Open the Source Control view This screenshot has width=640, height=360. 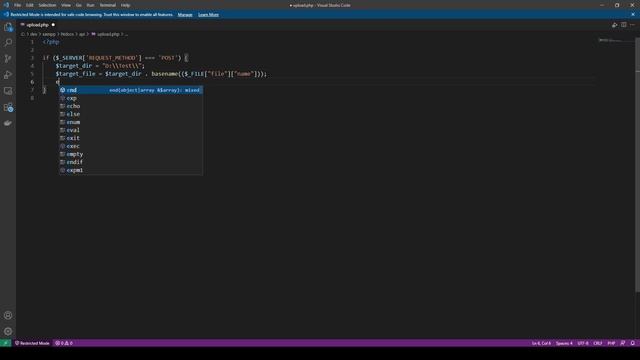tap(8, 59)
